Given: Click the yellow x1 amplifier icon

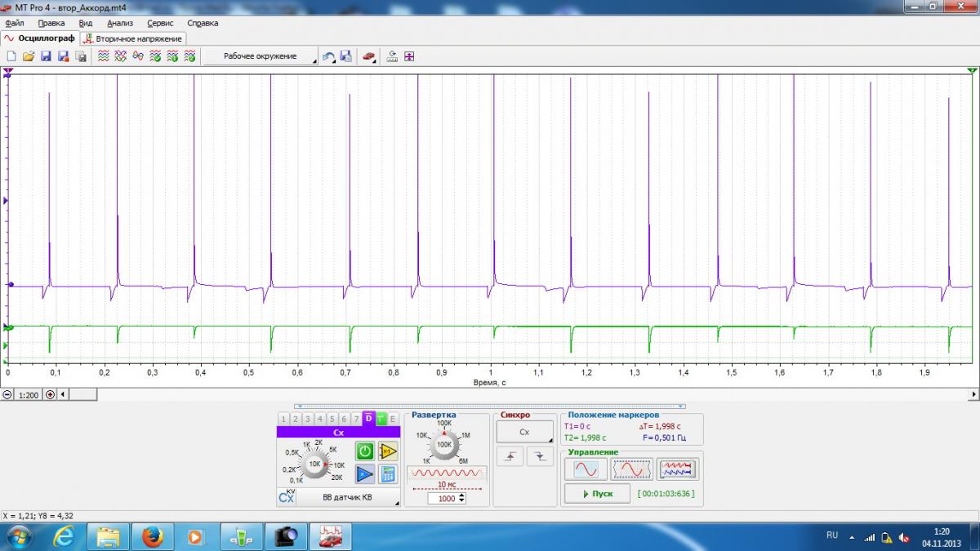Looking at the screenshot, I should 388,451.
